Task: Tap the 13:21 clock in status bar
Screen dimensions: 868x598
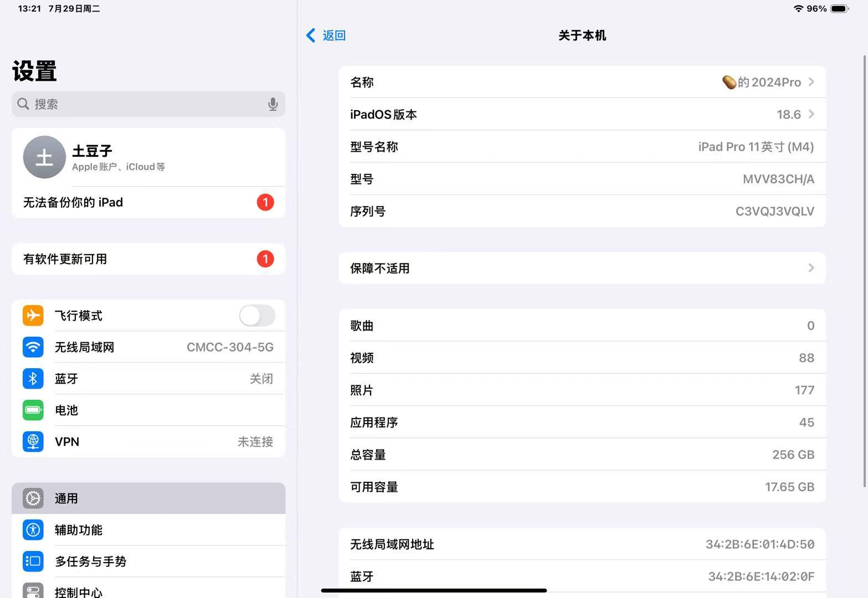Action: pyautogui.click(x=29, y=8)
